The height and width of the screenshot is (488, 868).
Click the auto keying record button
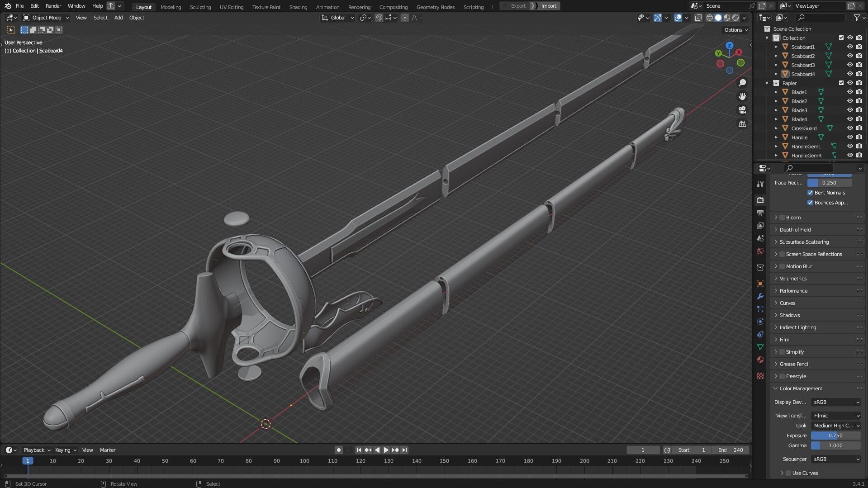(338, 450)
